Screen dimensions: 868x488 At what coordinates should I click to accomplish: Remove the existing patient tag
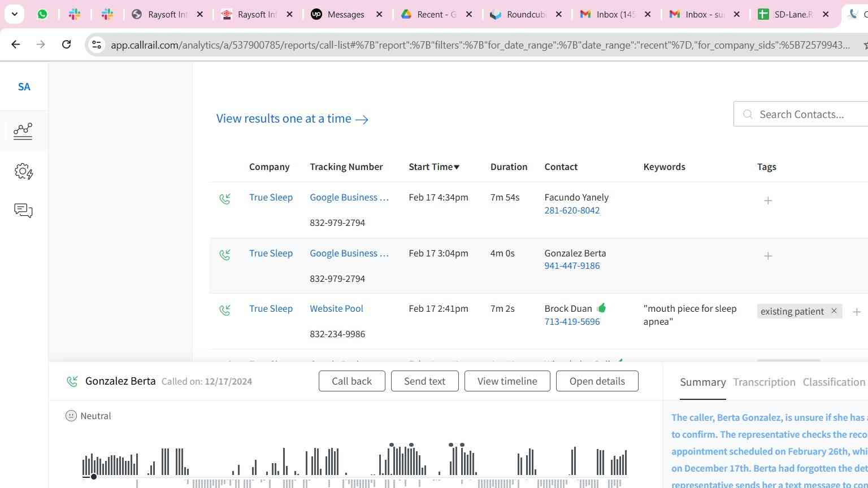(834, 311)
